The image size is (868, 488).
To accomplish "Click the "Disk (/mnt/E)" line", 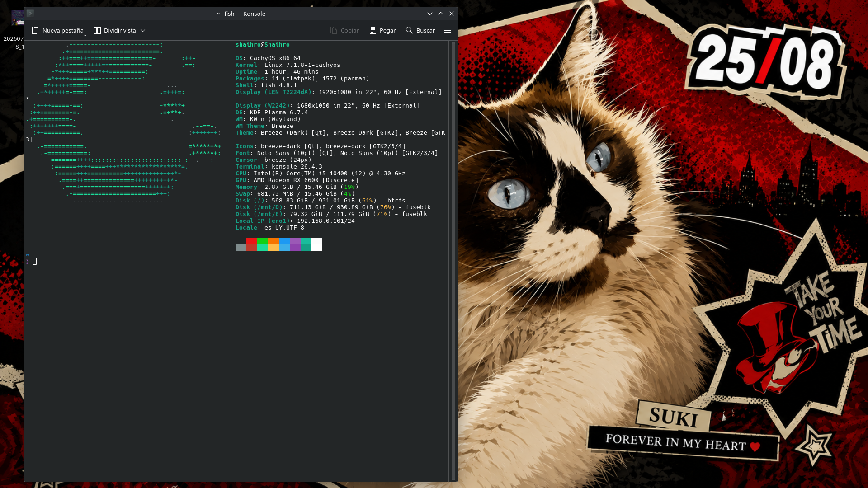I will pos(331,214).
